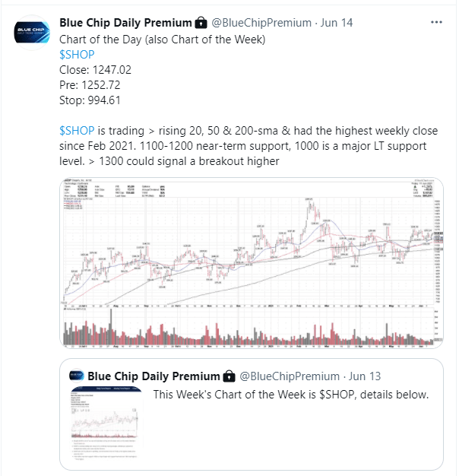This screenshot has width=459, height=476.
Task: Click the $SHOP cashtag in the analysis paragraph
Action: tap(77, 131)
